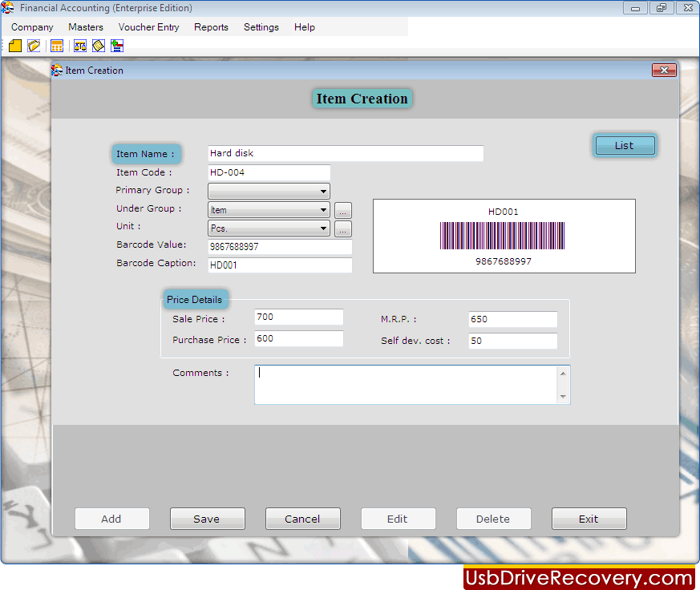Click the List button

[x=625, y=145]
